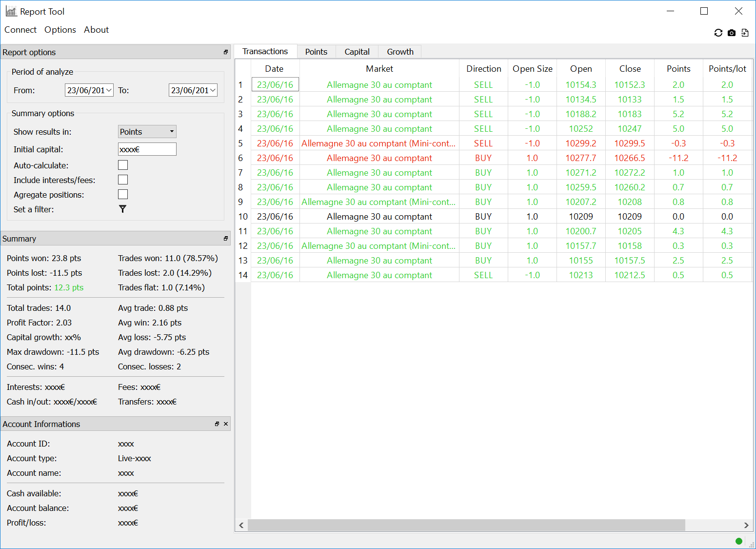This screenshot has width=756, height=549.
Task: Close the Account Informations panel
Action: pyautogui.click(x=226, y=424)
